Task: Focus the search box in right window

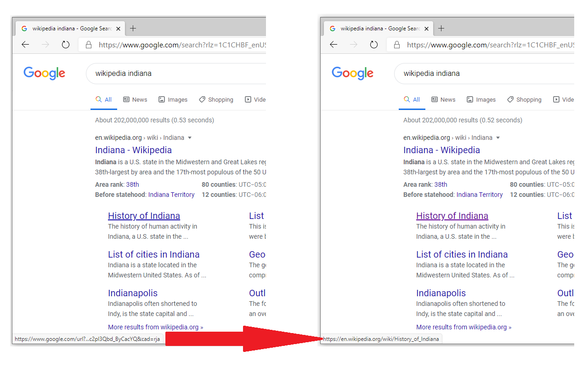Action: (x=484, y=74)
